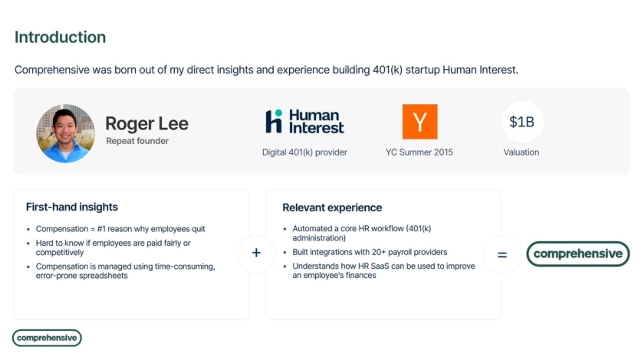
Task: Select the 20+ payroll providers bullet
Action: (369, 252)
